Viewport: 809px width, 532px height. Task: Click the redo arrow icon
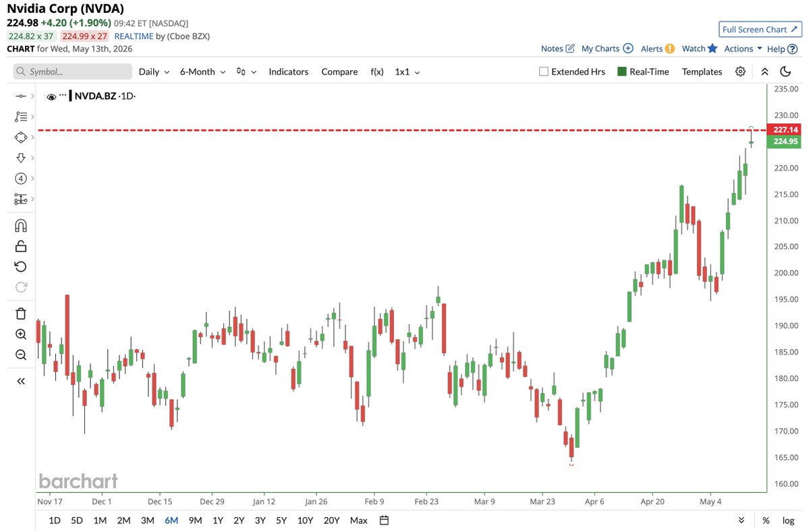[x=21, y=287]
